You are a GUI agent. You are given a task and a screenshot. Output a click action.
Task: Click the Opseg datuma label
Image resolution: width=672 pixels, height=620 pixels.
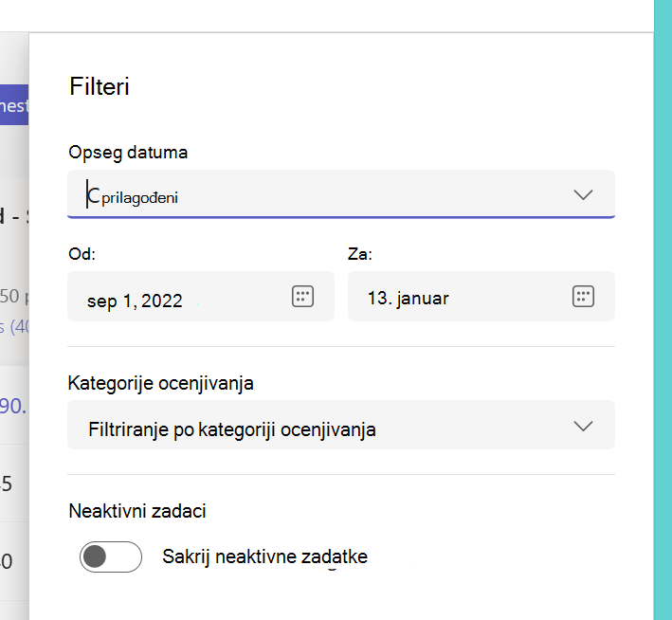128,153
